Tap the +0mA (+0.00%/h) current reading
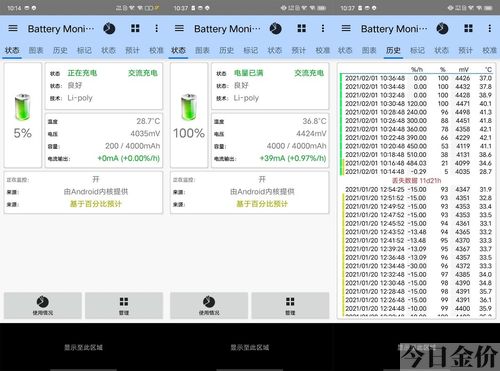 [x=129, y=158]
